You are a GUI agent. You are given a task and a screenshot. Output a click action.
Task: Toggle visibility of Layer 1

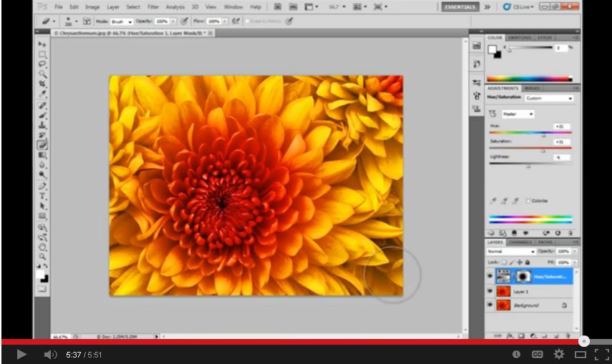(490, 292)
